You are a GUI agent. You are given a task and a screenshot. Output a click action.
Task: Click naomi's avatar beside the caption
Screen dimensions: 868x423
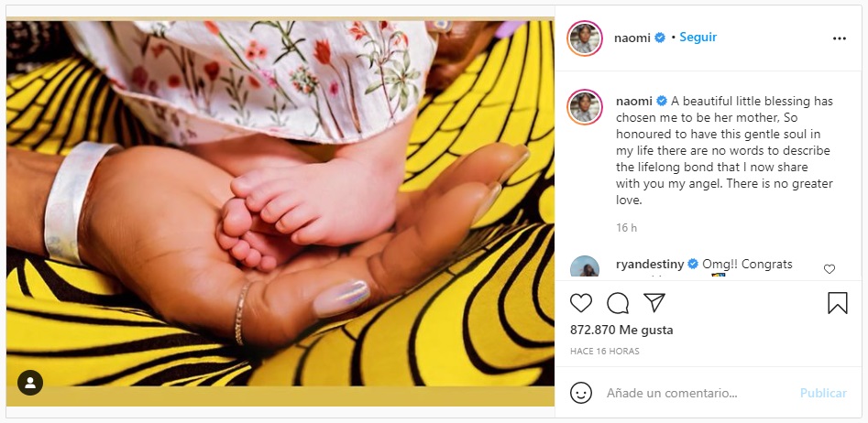(584, 107)
